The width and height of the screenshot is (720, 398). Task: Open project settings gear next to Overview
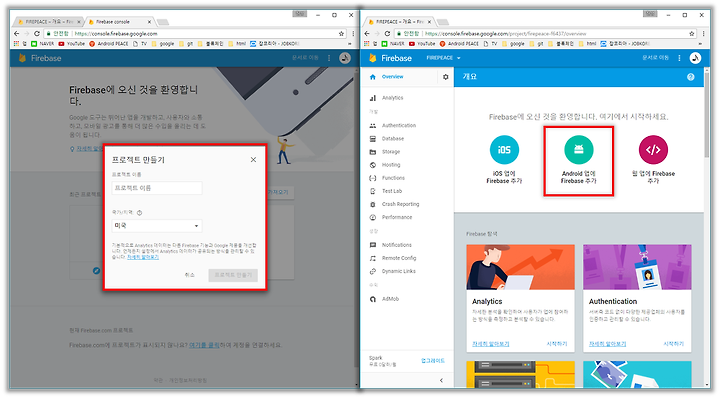[445, 77]
